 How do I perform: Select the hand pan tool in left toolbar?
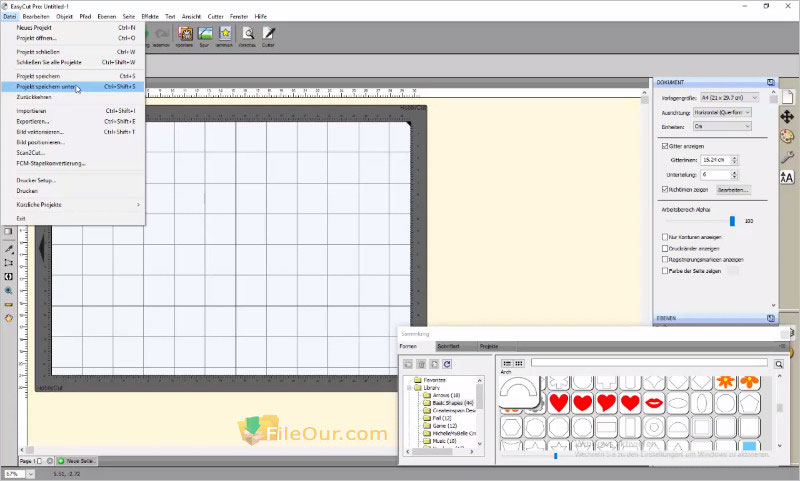[9, 318]
